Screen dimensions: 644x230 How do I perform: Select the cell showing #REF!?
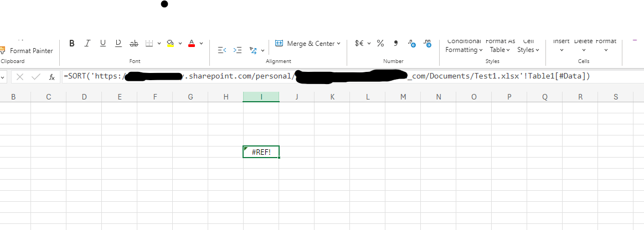tap(261, 151)
